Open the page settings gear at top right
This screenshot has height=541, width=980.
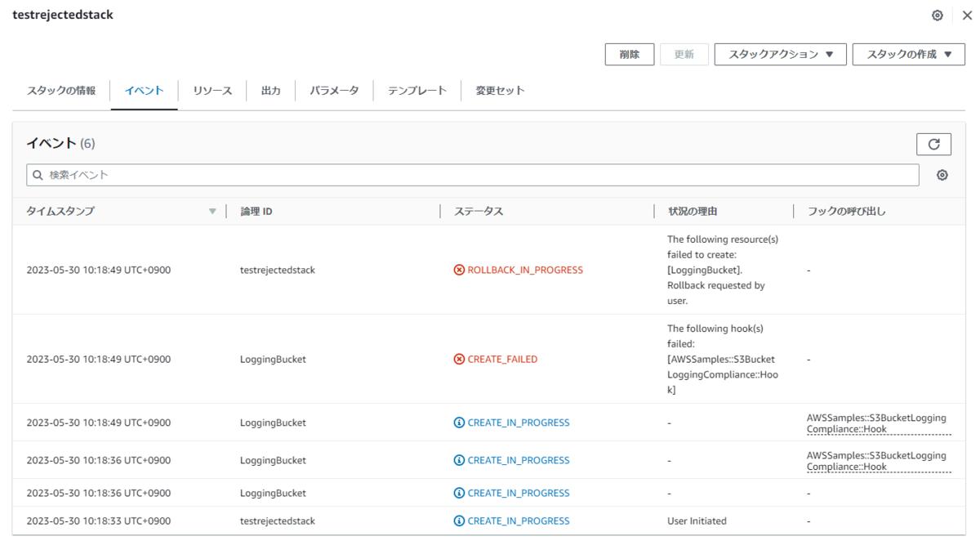pos(937,15)
